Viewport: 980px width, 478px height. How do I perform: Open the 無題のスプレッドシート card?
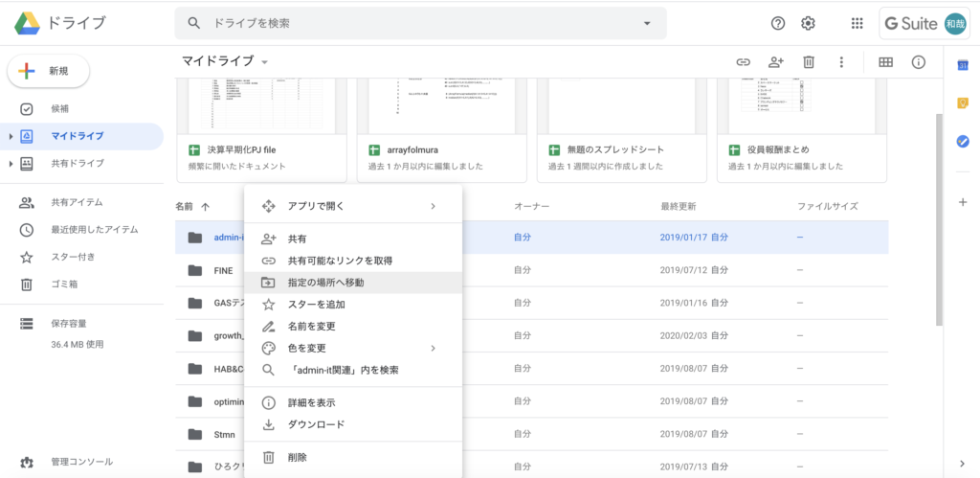[622, 130]
